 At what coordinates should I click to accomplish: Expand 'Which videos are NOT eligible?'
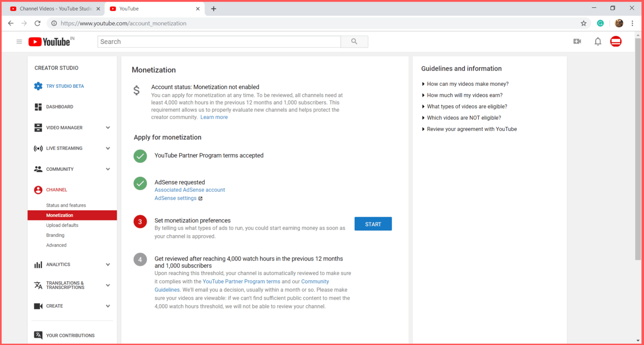[461, 118]
